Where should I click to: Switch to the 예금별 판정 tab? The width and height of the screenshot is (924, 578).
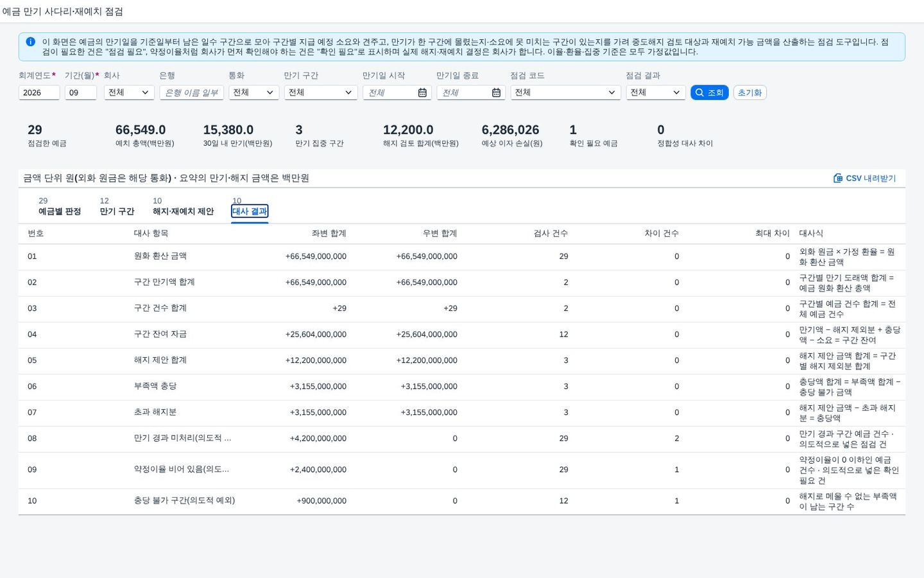60,211
